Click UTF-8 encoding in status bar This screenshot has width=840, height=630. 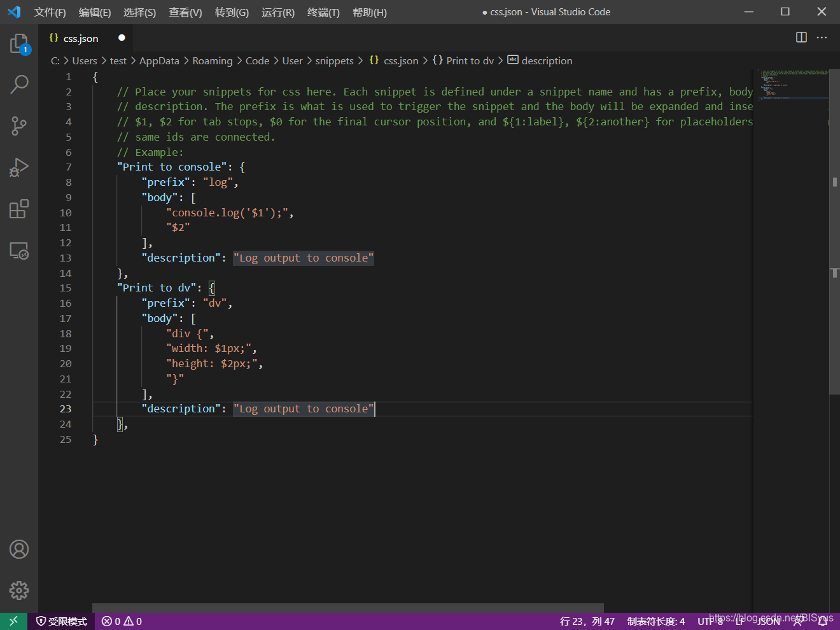tap(710, 621)
